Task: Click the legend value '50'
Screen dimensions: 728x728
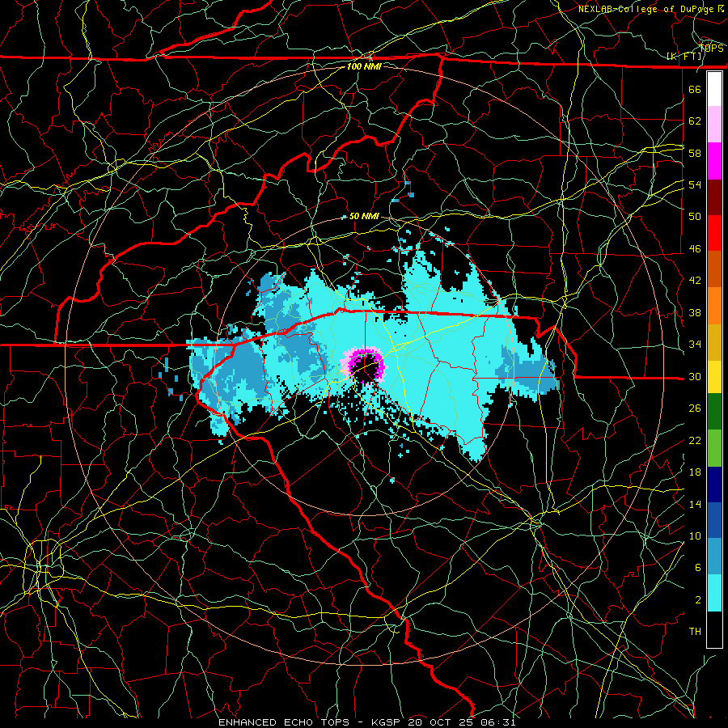Action: [695, 217]
